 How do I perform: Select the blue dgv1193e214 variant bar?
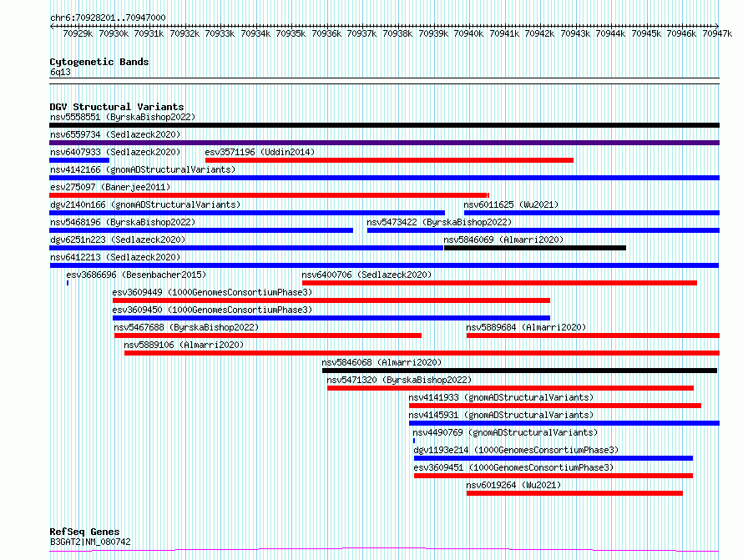point(553,458)
